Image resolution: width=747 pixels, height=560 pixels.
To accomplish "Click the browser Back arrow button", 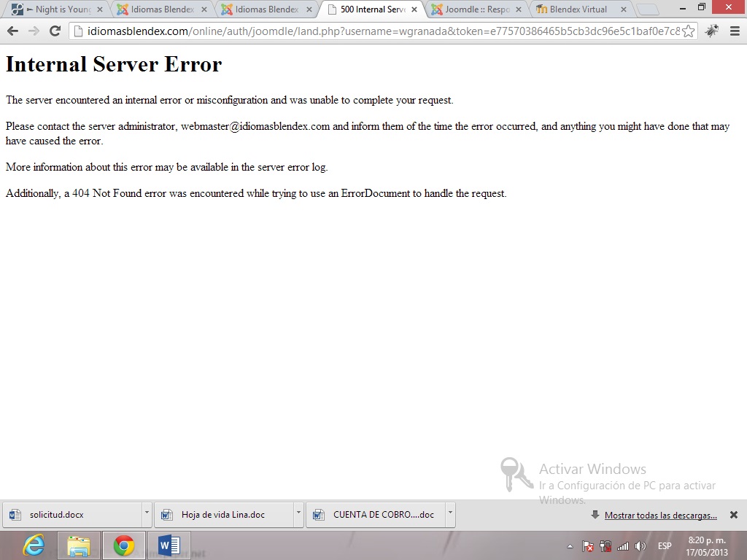I will point(12,31).
